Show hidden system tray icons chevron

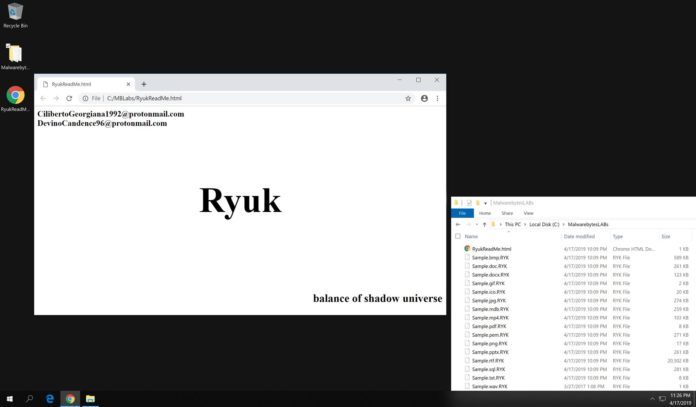(652, 399)
